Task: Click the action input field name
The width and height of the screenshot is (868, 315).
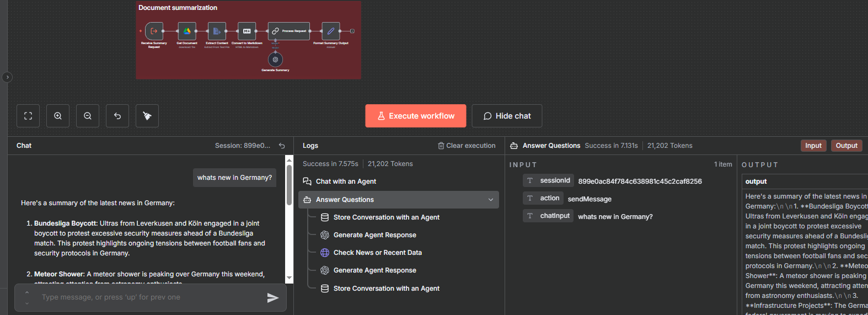Action: pyautogui.click(x=543, y=198)
